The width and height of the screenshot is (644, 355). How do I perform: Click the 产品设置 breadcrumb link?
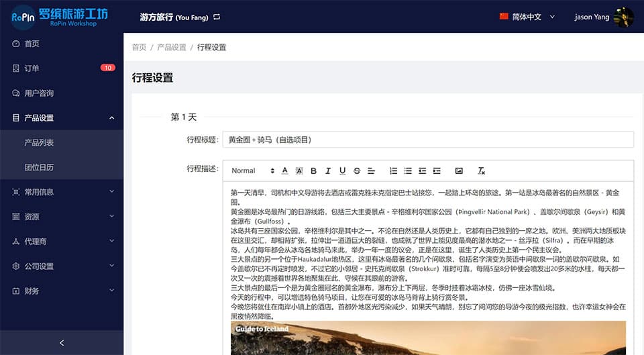pos(171,48)
